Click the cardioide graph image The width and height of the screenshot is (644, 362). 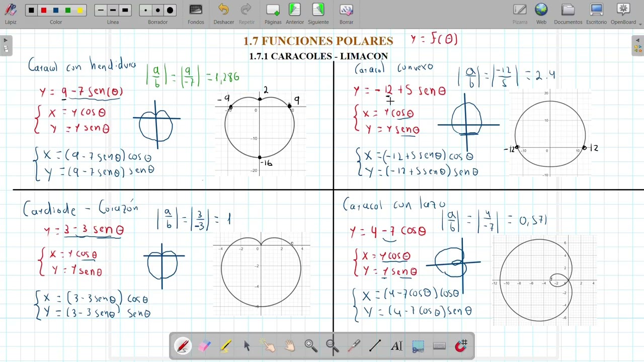(262, 275)
